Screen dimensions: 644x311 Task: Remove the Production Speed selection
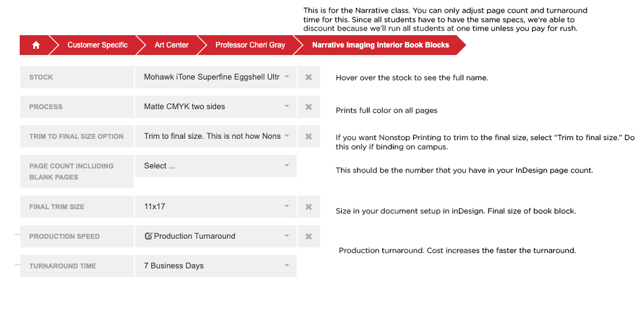pyautogui.click(x=309, y=236)
